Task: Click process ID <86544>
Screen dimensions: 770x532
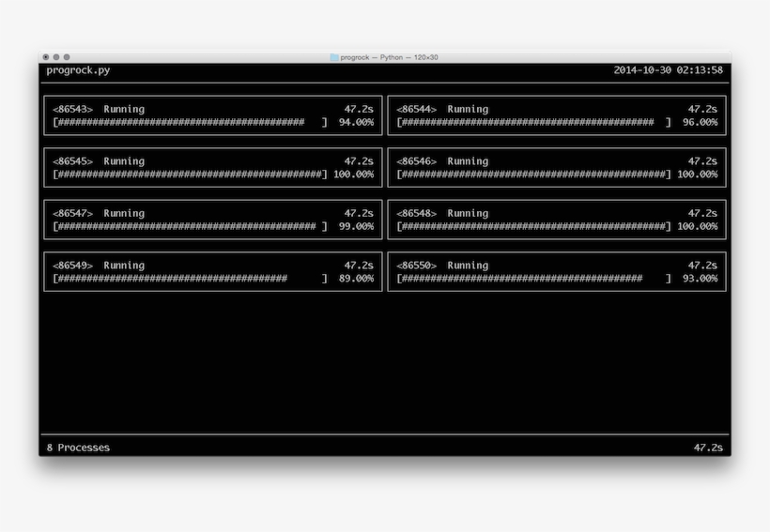Action: click(x=416, y=109)
